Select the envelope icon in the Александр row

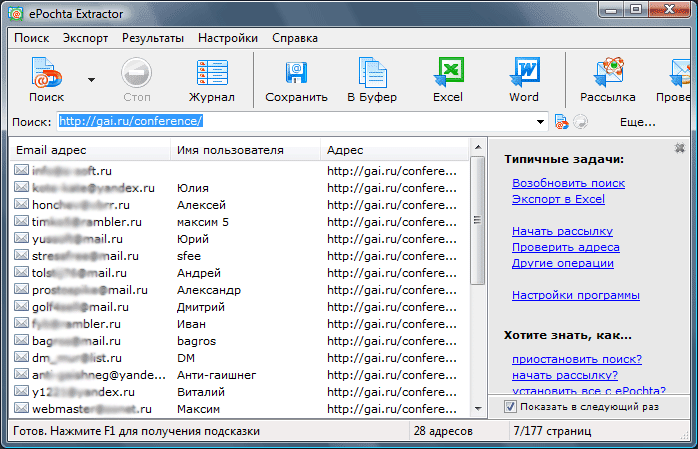pyautogui.click(x=21, y=289)
